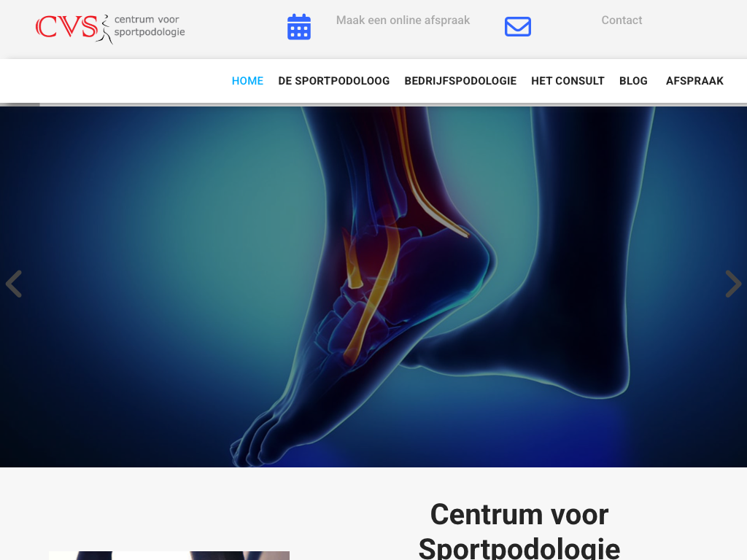Click the blue calendar appointment icon

coord(298,27)
